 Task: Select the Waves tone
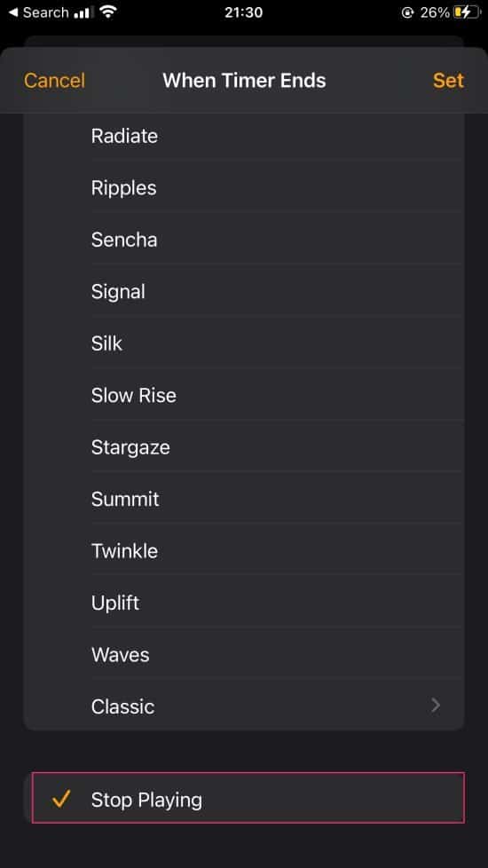point(243,654)
